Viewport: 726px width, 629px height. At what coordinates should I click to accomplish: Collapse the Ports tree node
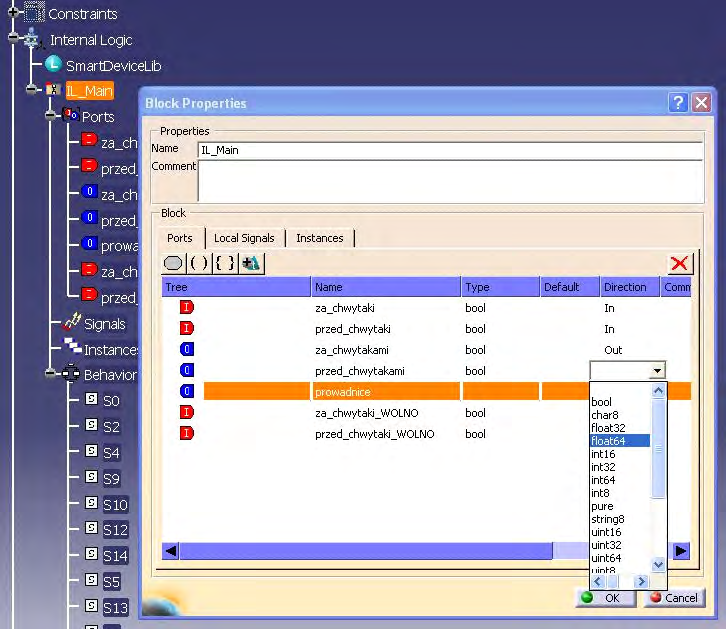click(x=50, y=116)
